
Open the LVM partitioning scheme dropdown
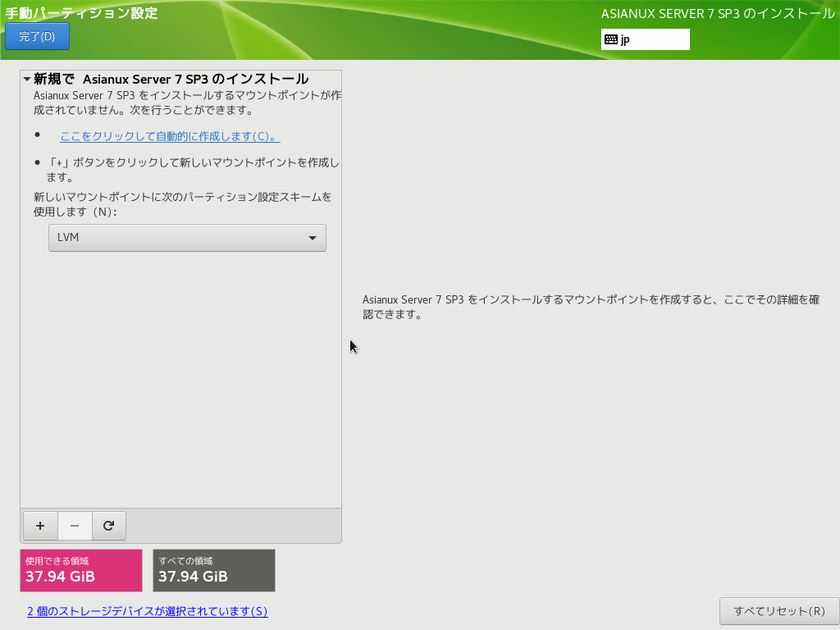pos(187,238)
